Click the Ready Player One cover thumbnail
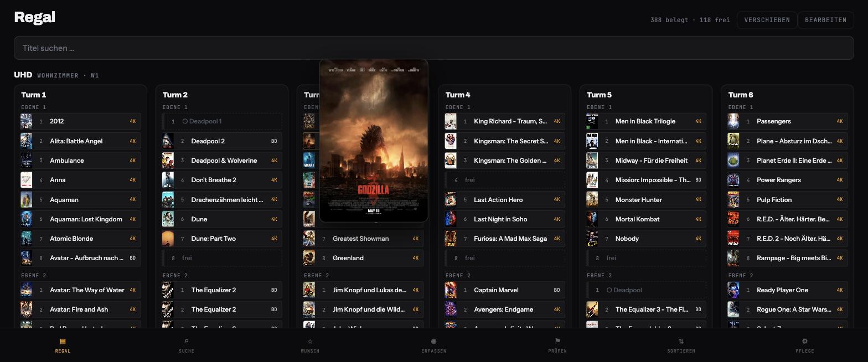This screenshot has height=362, width=868. [x=733, y=290]
